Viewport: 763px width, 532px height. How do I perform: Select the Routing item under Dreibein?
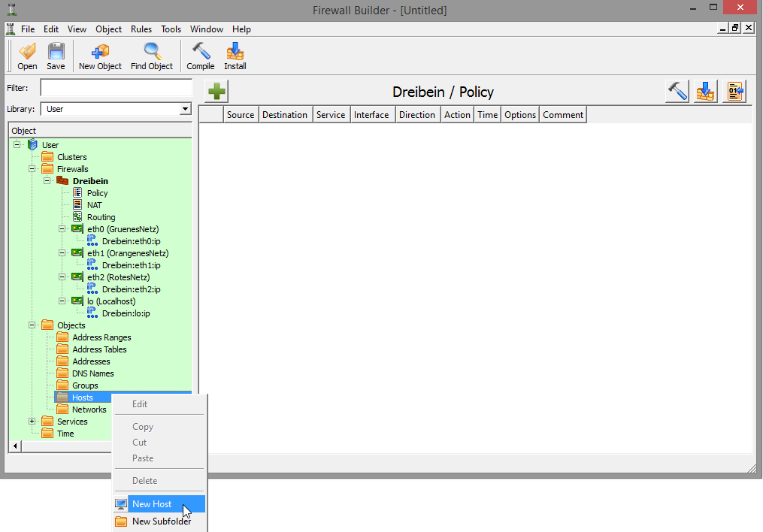tap(101, 217)
